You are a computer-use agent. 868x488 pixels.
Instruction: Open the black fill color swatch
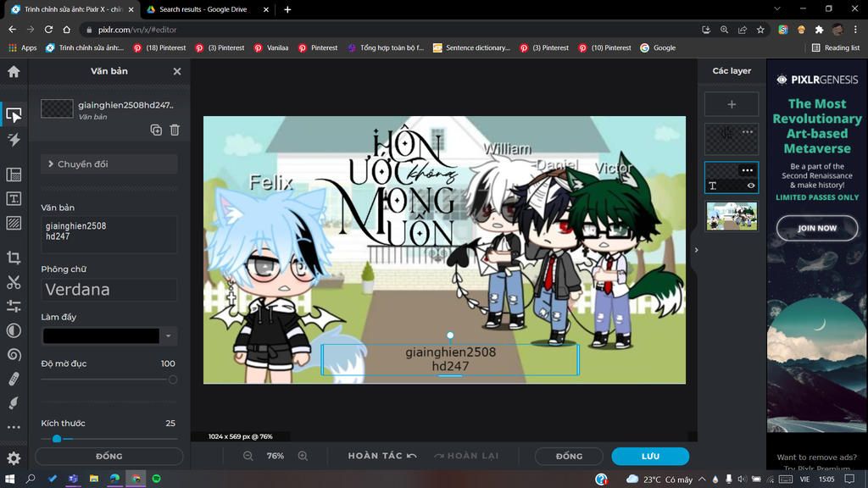click(x=102, y=335)
